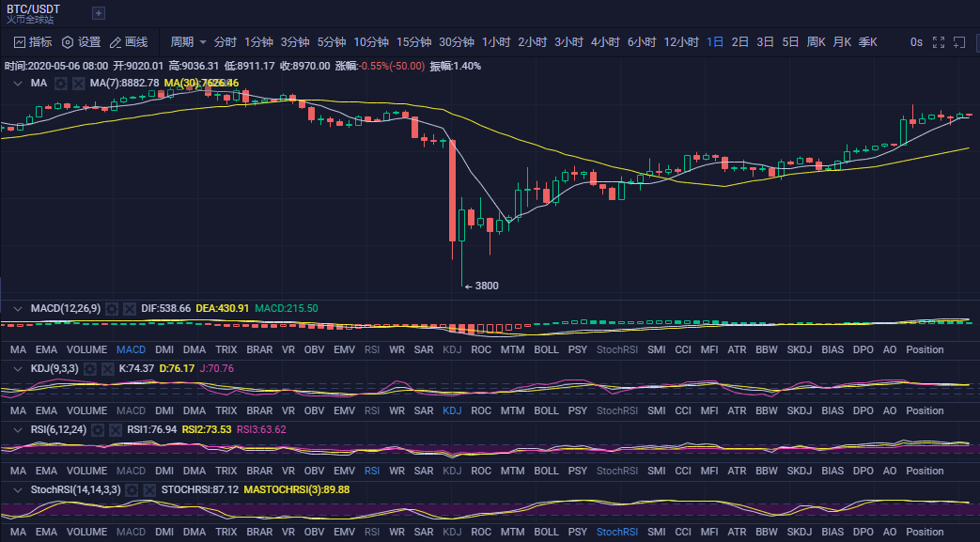
Task: Click the DEA:430.91 value
Action: 222,308
